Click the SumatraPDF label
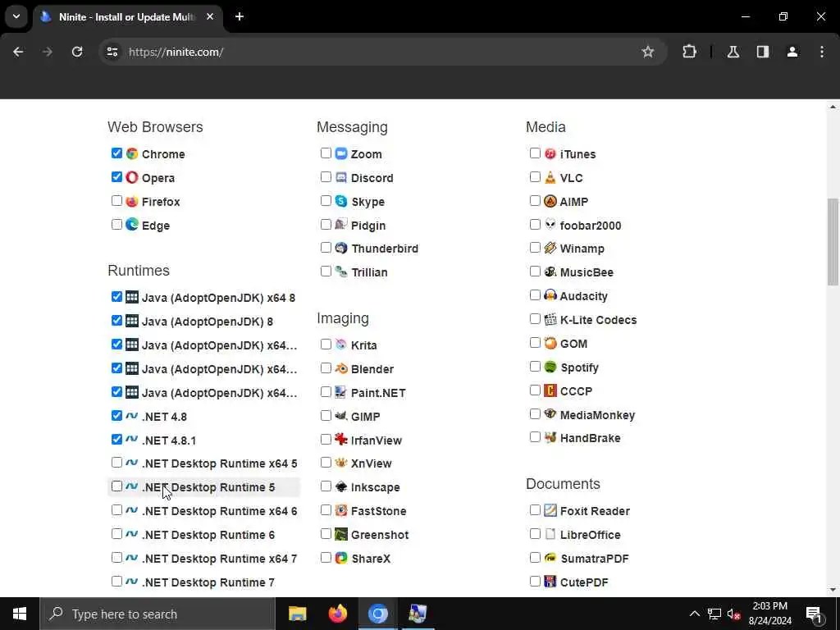 pos(595,558)
